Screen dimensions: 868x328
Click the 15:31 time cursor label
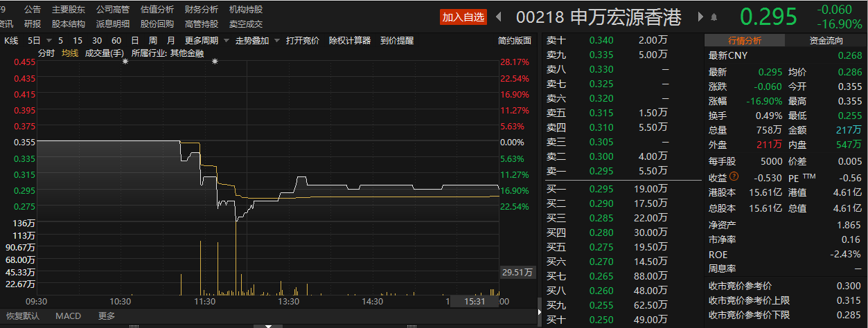pyautogui.click(x=475, y=302)
